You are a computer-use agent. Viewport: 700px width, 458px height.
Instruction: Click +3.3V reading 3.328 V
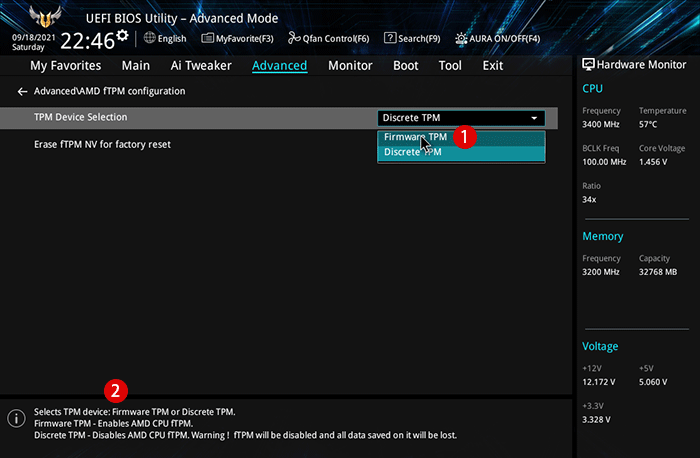tap(596, 420)
